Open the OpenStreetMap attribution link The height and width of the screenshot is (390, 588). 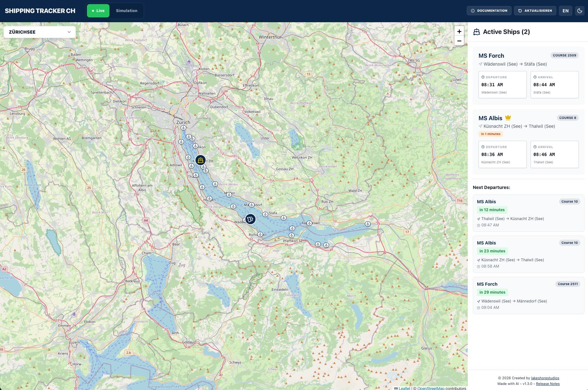(431, 388)
